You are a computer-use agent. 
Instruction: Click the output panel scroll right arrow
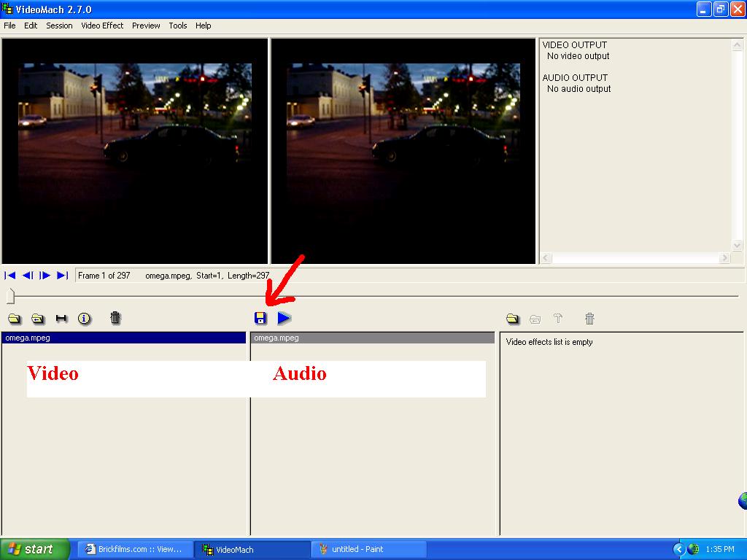[x=724, y=258]
